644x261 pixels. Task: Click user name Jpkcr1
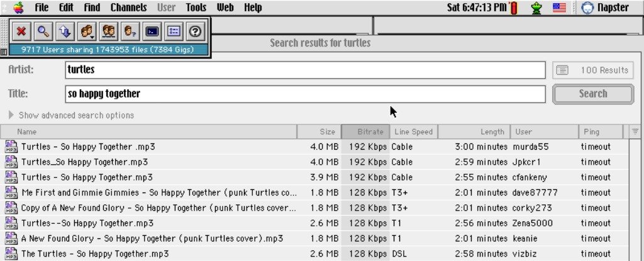[526, 162]
